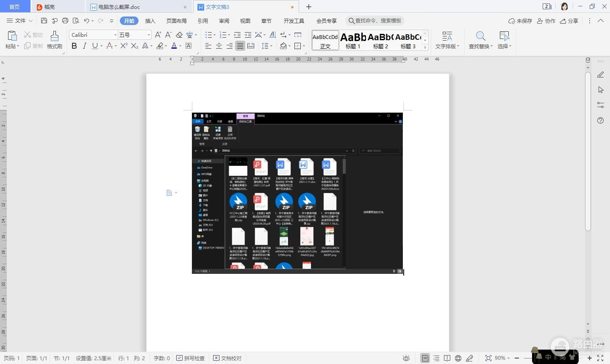
Task: Click the 分享 (Share) button
Action: coord(569,21)
